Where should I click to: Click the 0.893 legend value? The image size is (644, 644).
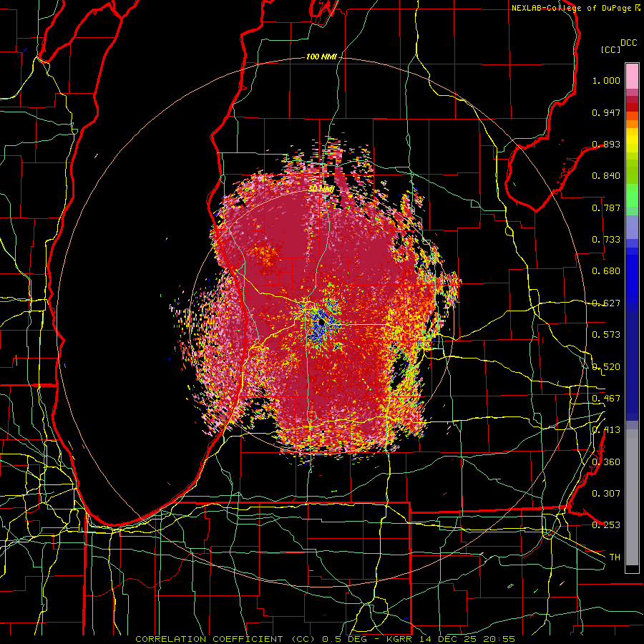606,144
